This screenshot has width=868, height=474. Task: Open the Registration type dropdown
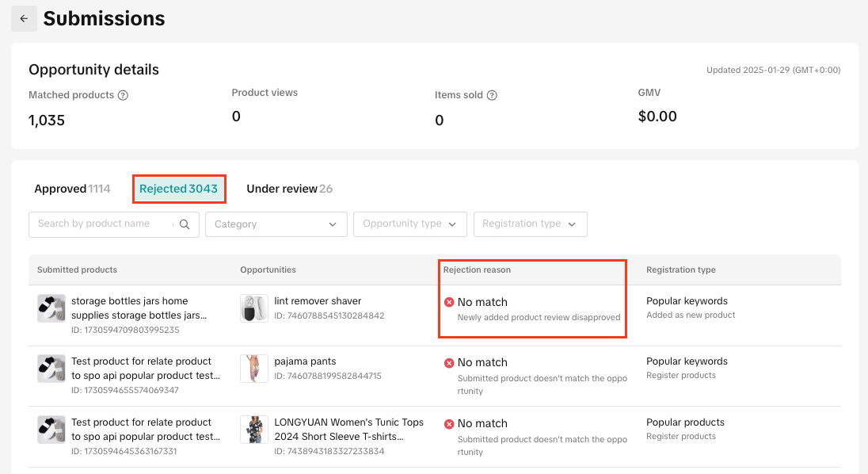point(530,224)
